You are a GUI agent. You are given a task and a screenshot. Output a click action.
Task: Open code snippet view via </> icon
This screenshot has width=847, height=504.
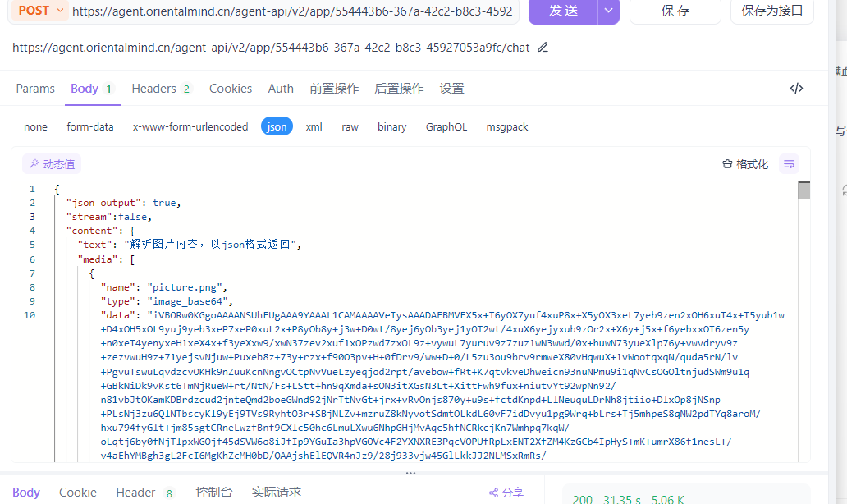tap(795, 88)
